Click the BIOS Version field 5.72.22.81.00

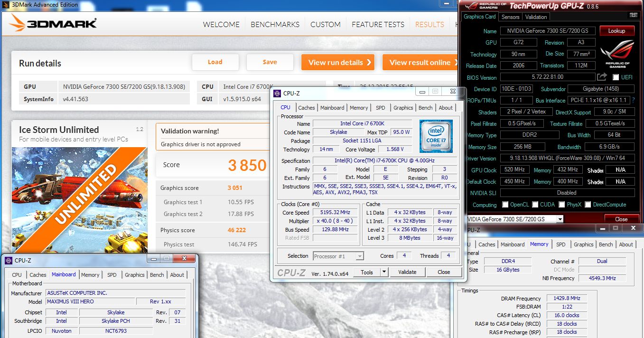(x=548, y=77)
